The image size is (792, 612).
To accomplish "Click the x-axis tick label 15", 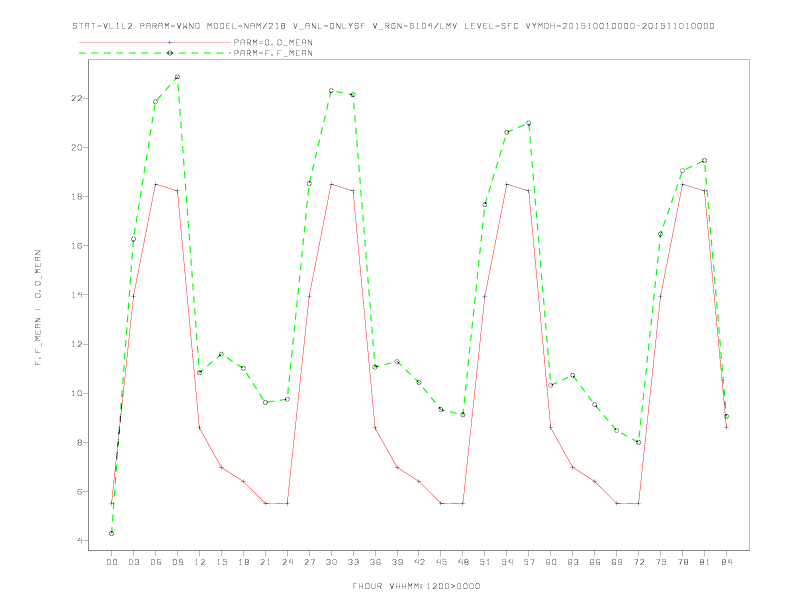I will (x=221, y=562).
